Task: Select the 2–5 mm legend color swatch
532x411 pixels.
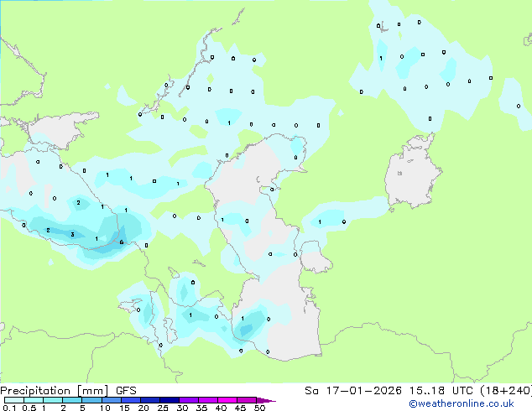Action: click(72, 400)
